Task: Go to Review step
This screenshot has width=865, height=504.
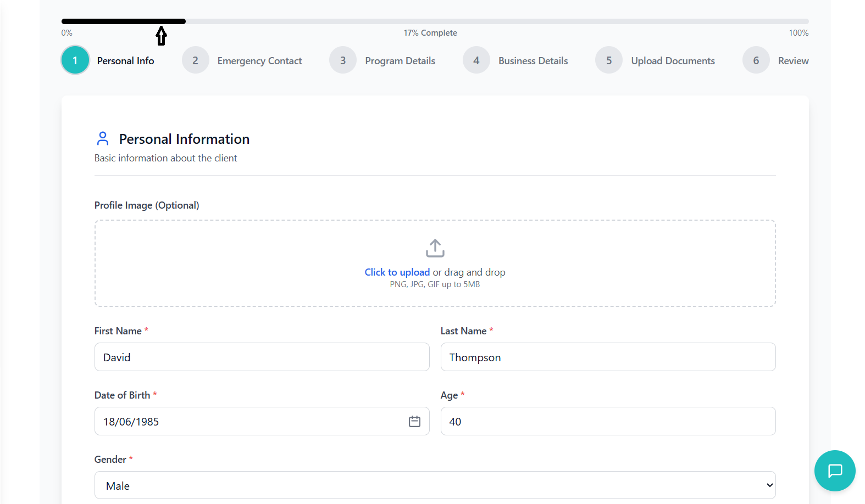Action: point(793,61)
